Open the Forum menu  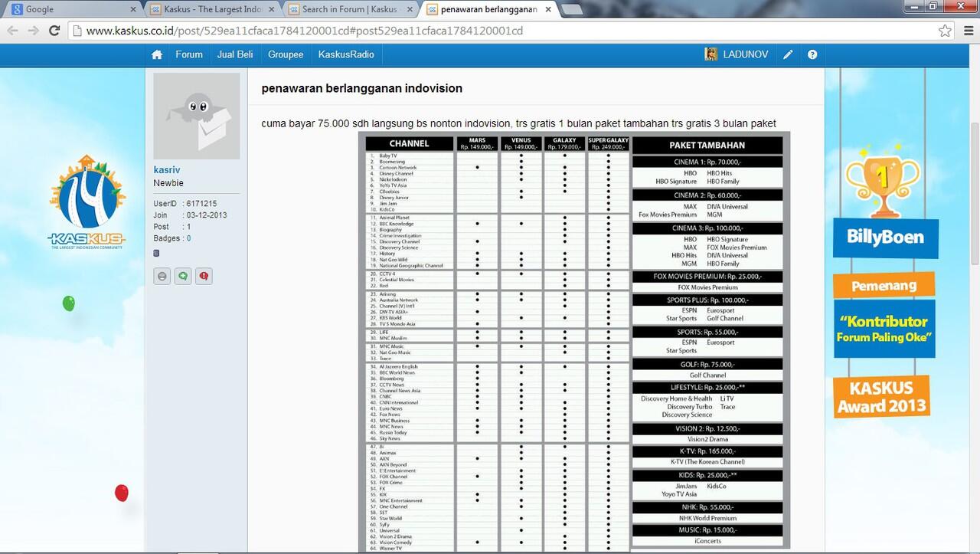pyautogui.click(x=189, y=54)
